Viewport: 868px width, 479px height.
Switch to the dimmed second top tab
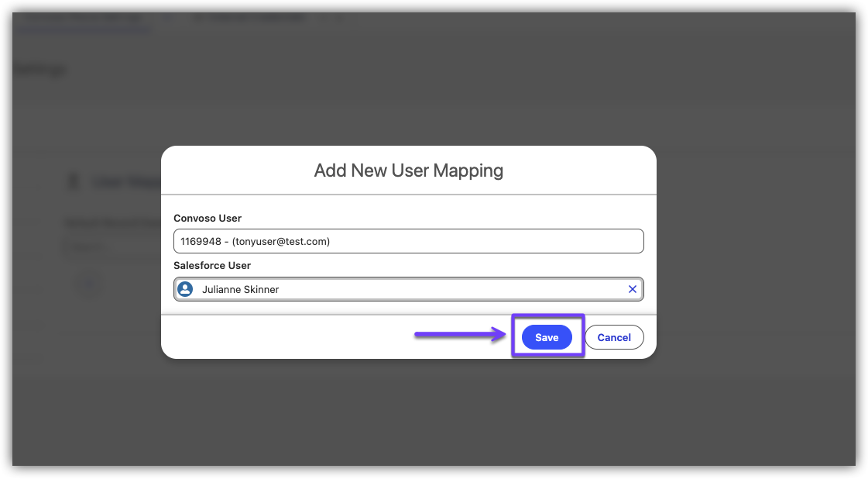pyautogui.click(x=248, y=18)
